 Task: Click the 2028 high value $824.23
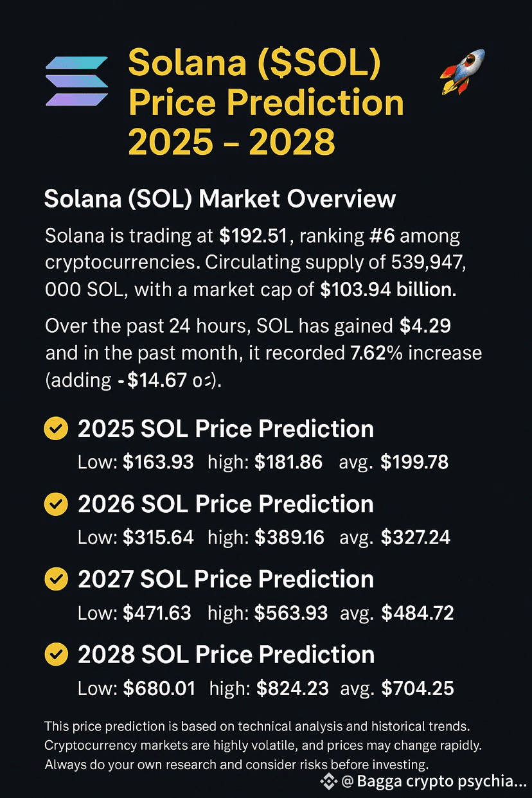coord(293,689)
